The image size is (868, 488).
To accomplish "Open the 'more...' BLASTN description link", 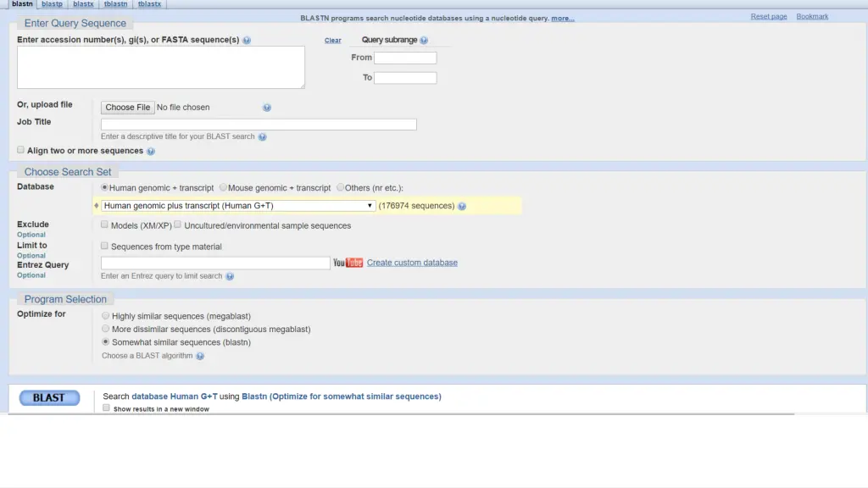I will (563, 19).
